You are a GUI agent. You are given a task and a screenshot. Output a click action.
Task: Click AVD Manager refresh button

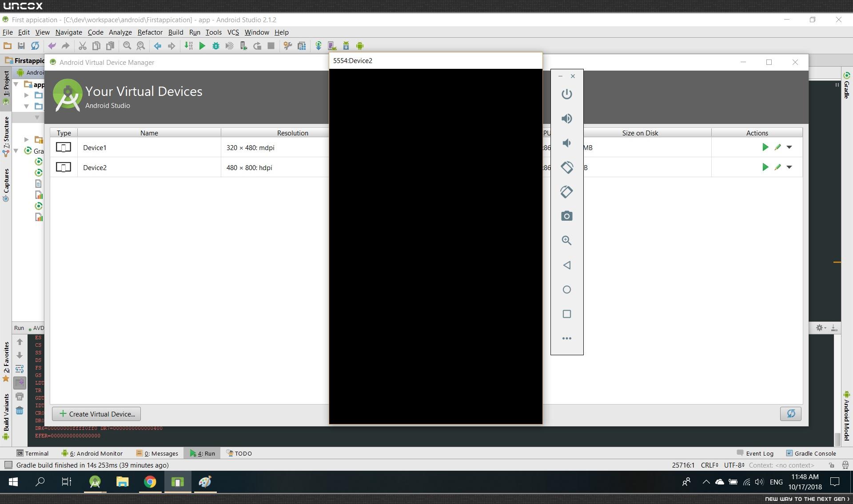coord(791,414)
